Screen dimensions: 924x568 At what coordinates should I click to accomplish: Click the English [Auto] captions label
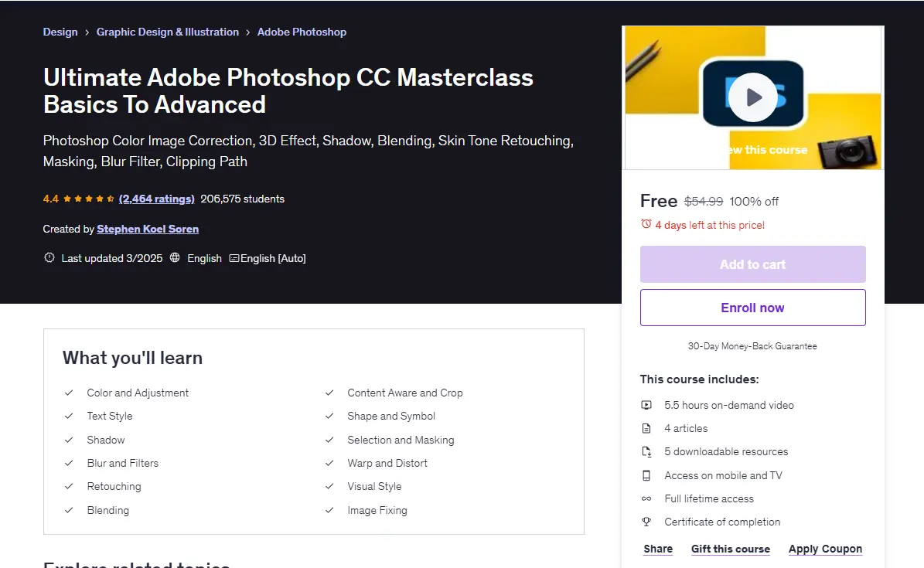pyautogui.click(x=273, y=259)
